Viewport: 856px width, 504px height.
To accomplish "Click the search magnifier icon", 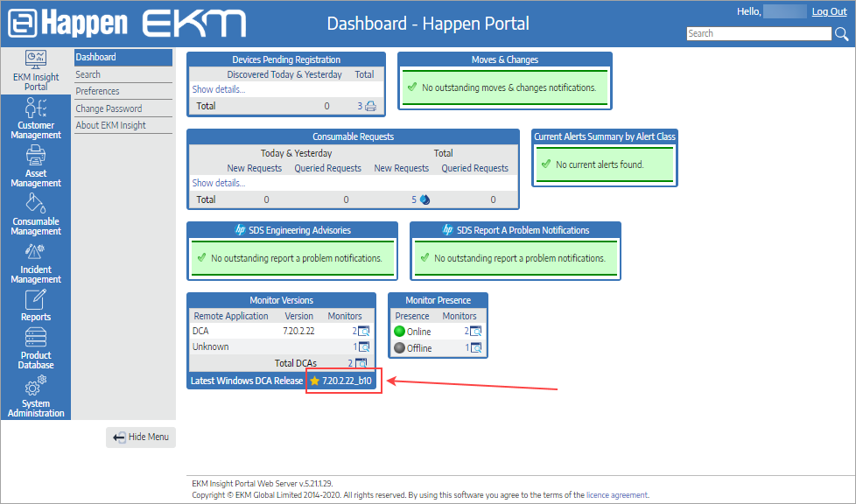I will tap(841, 34).
